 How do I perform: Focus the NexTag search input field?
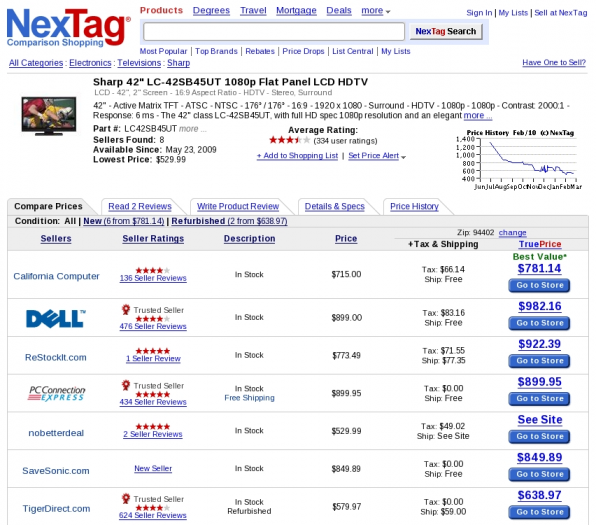tap(274, 31)
